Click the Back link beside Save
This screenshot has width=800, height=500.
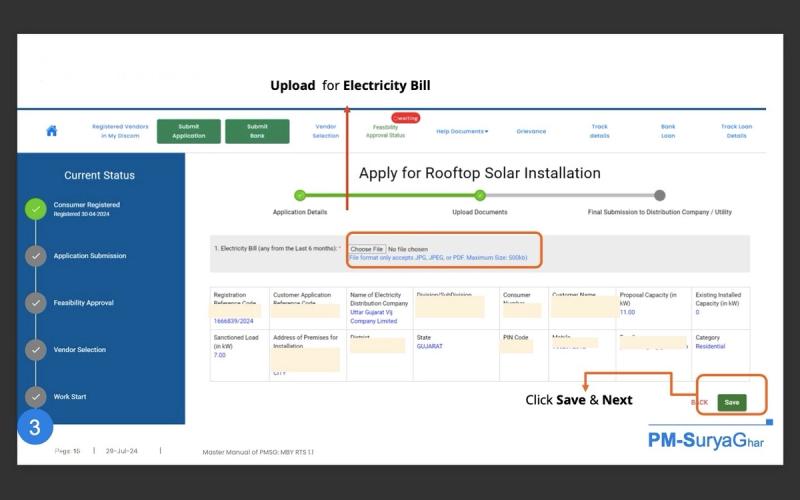click(x=699, y=403)
